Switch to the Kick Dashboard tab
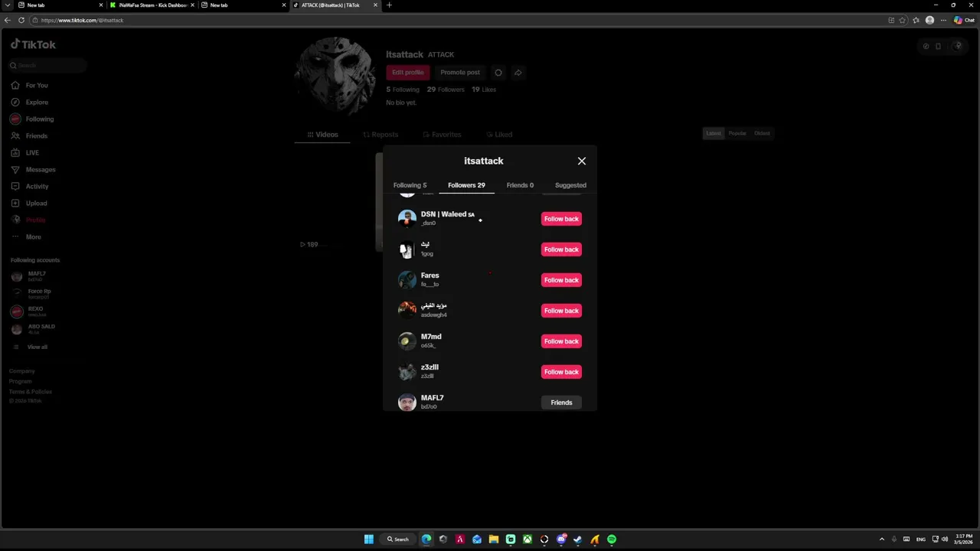This screenshot has width=980, height=551. (152, 5)
